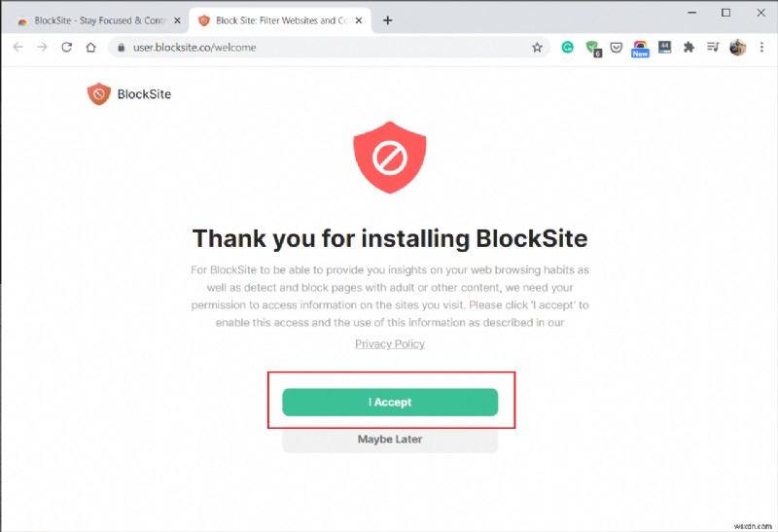This screenshot has height=532, width=778.
Task: Open the Chrome three-dot menu
Action: (x=760, y=47)
